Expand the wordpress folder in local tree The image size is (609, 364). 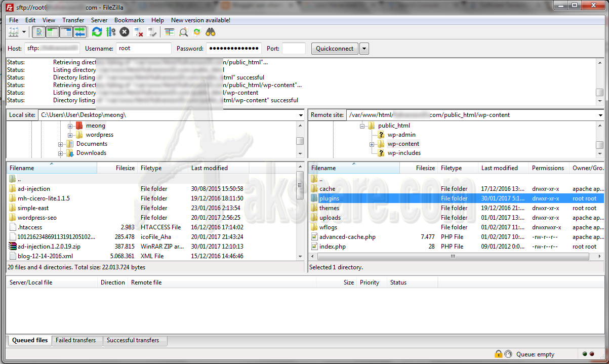tap(70, 135)
